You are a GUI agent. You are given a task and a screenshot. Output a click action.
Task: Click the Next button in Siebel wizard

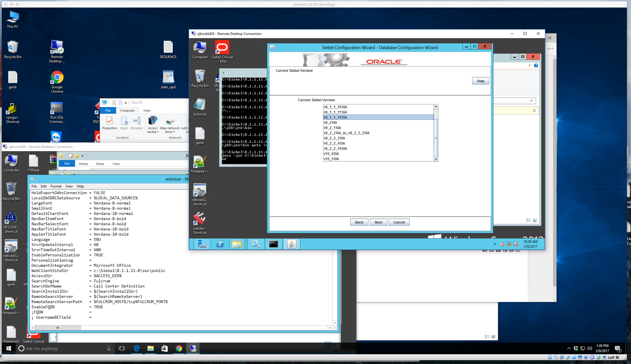(x=379, y=222)
